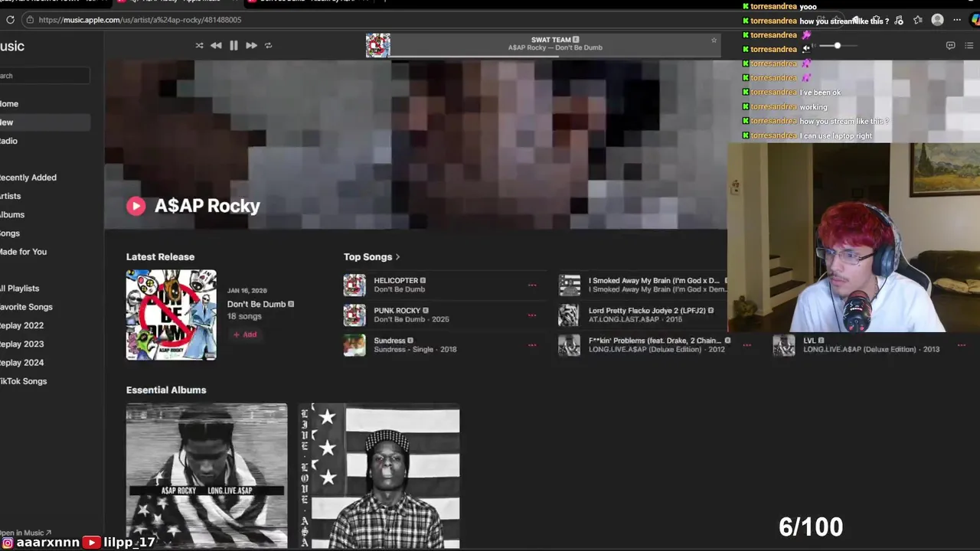Image resolution: width=980 pixels, height=551 pixels.
Task: Go to Home in sidebar
Action: click(9, 104)
